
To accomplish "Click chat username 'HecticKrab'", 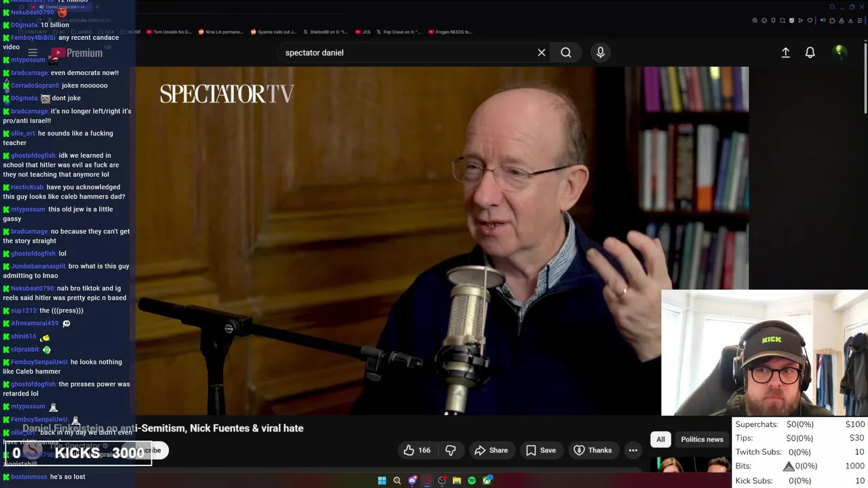I will click(x=27, y=187).
